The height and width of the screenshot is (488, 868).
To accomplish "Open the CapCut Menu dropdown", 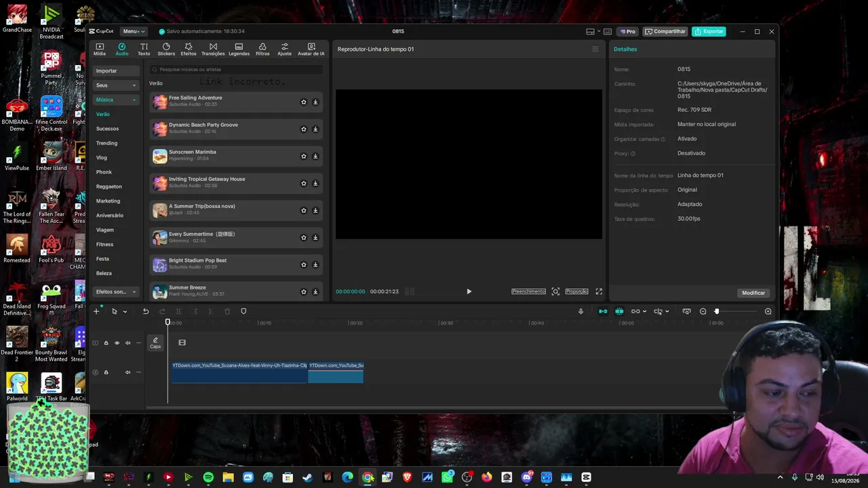I will tap(134, 31).
